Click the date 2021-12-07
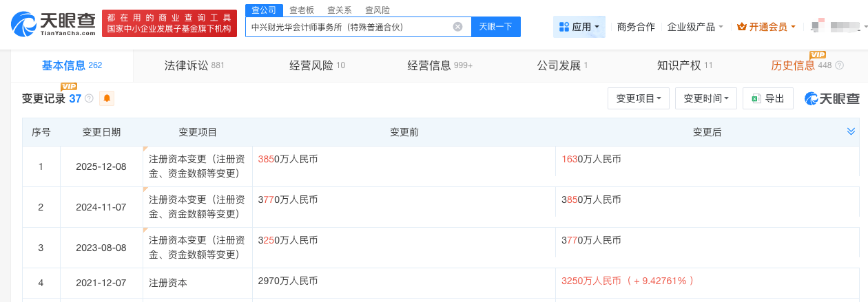Screen dimensions: 868x302 (101, 282)
